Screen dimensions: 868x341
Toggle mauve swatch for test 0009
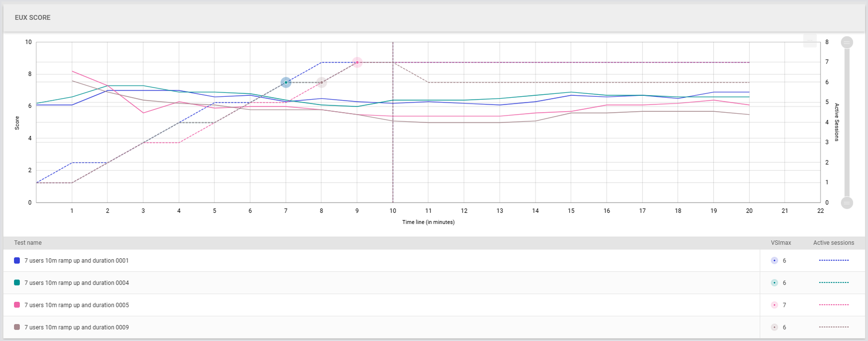tap(17, 327)
